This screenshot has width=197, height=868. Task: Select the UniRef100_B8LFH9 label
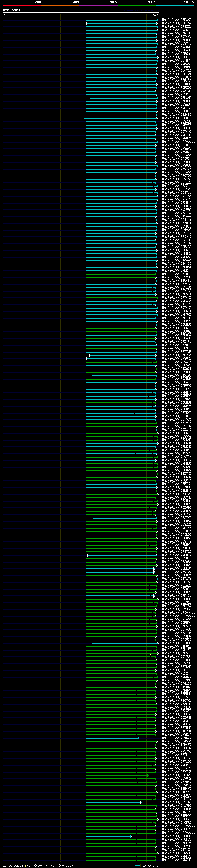tap(176, 128)
